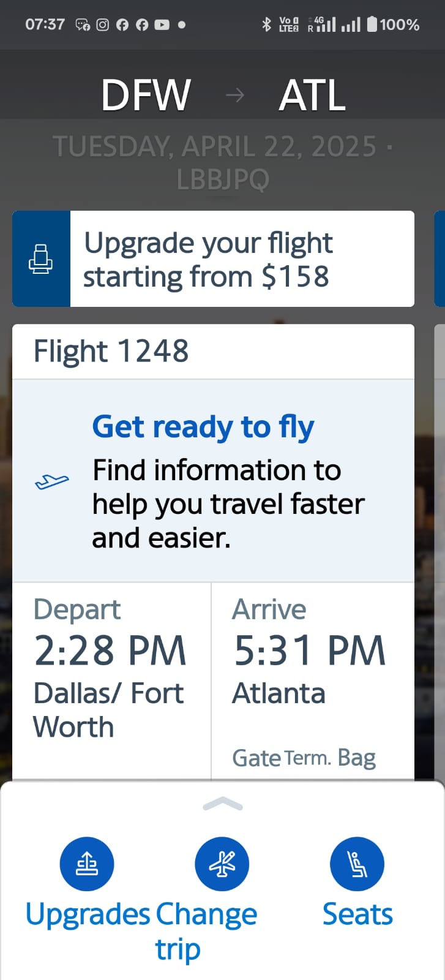This screenshot has height=980, width=445.
Task: Tap the seat icon on the upgrade banner
Action: 41,258
